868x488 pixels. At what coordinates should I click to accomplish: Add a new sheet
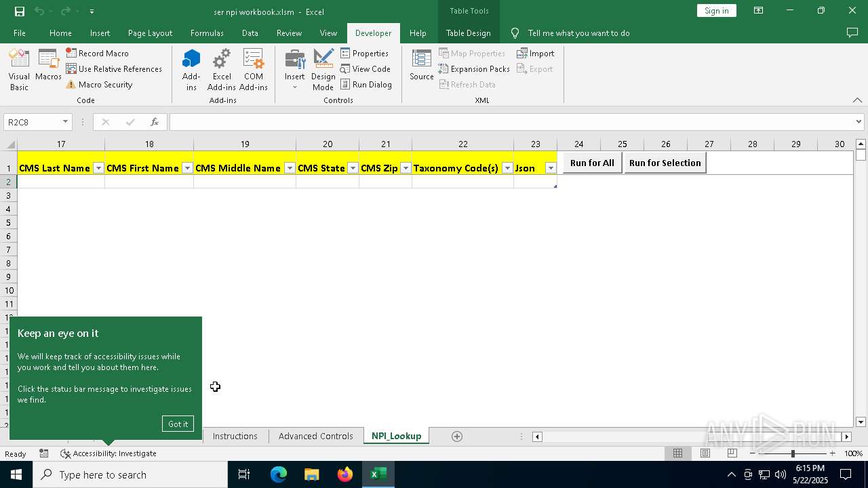pos(457,436)
